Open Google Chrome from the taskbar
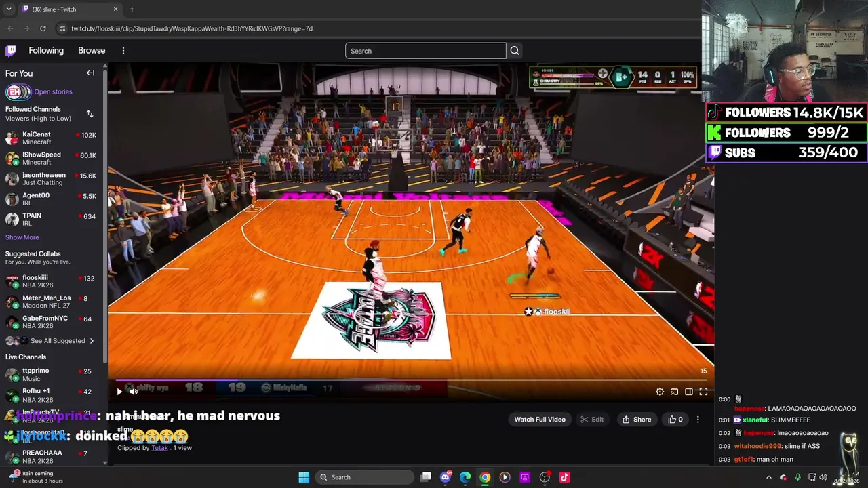The height and width of the screenshot is (488, 868). (485, 477)
